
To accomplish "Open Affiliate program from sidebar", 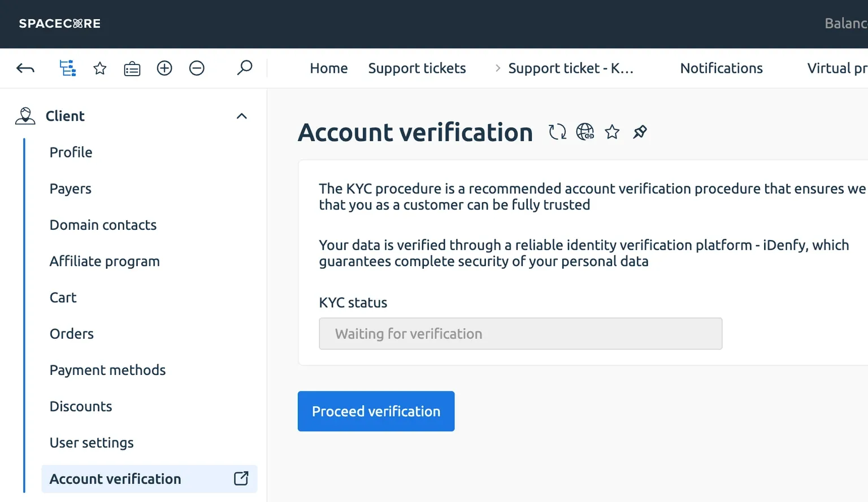I will [105, 261].
